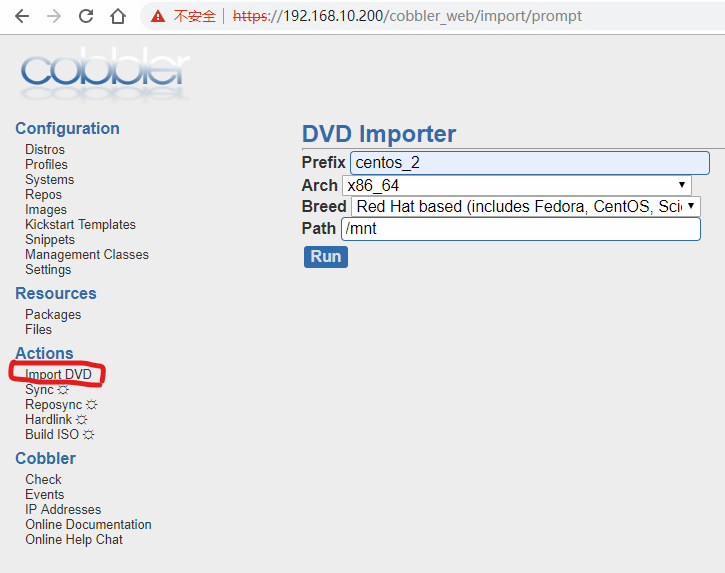The image size is (725, 573).
Task: Click the gear icon next to Sync
Action: pyautogui.click(x=63, y=390)
